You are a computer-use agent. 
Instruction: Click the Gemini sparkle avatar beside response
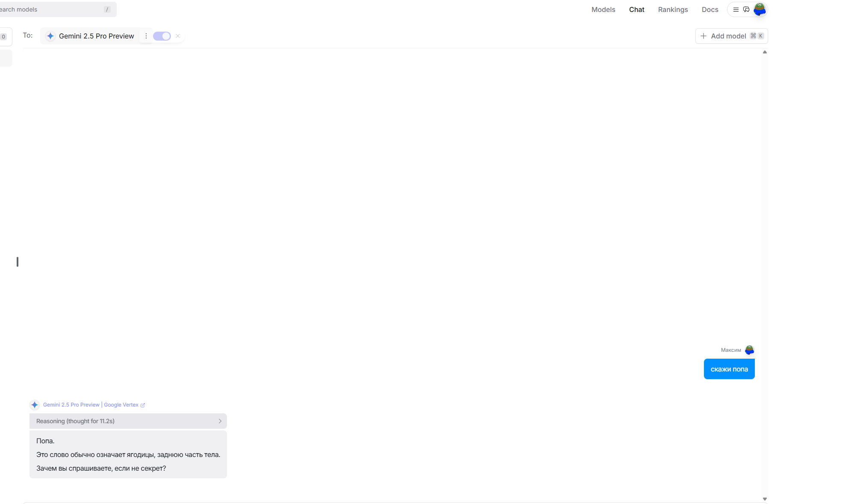pos(35,405)
